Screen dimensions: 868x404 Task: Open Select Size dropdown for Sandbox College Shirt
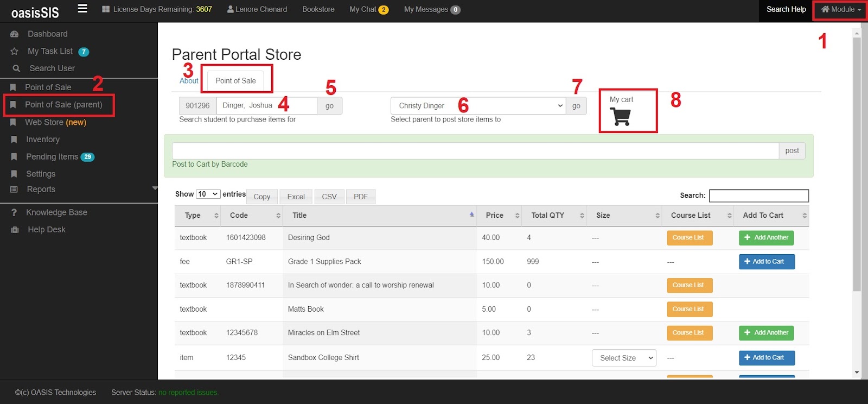coord(624,358)
